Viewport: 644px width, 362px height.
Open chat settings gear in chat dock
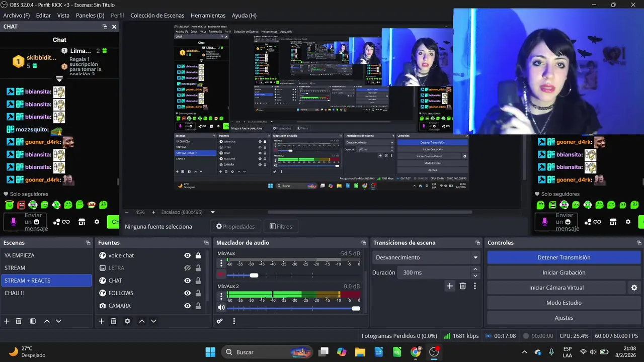tap(97, 222)
